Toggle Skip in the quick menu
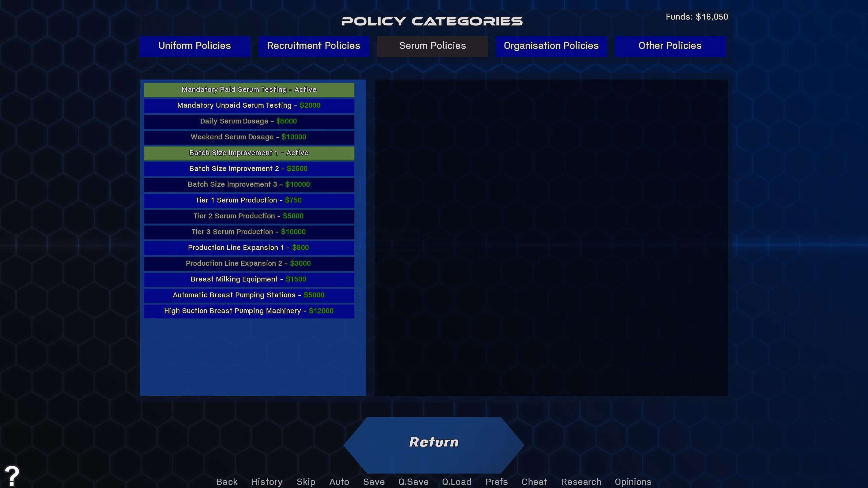 coord(306,482)
